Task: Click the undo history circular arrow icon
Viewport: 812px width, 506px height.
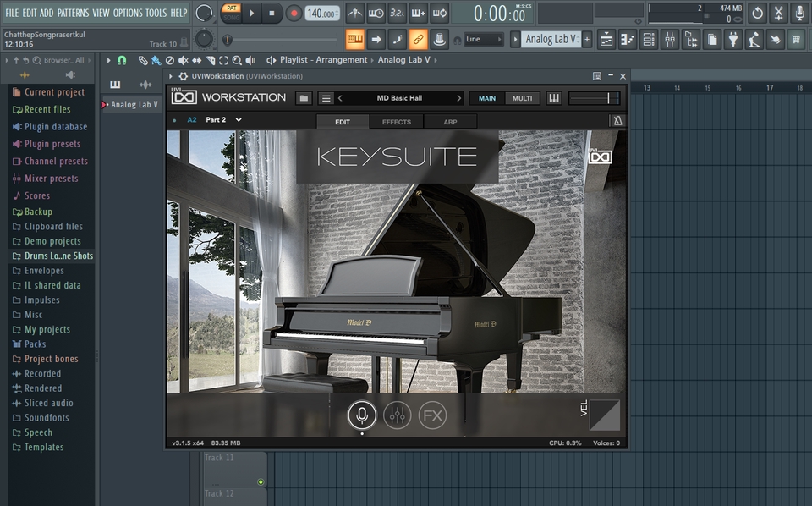Action: pos(757,14)
